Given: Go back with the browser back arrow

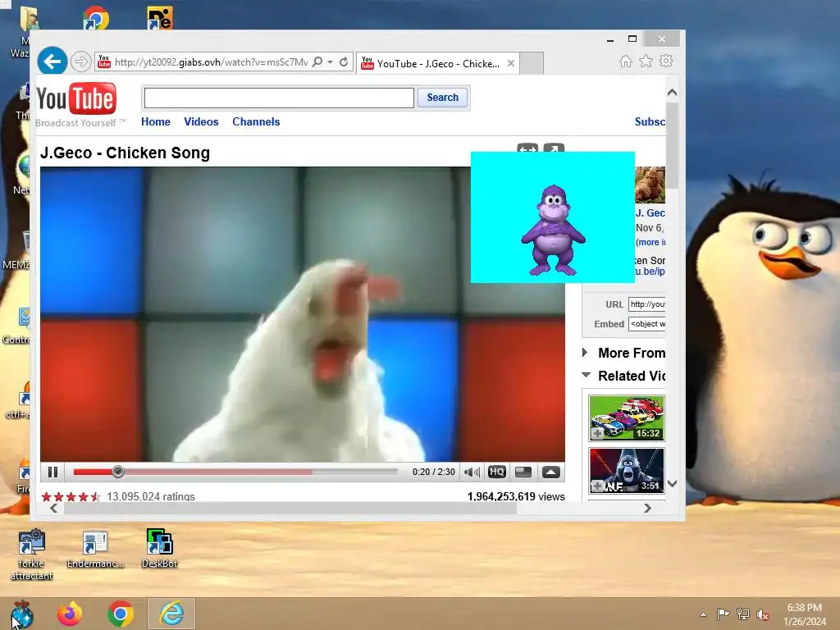Looking at the screenshot, I should (x=52, y=62).
